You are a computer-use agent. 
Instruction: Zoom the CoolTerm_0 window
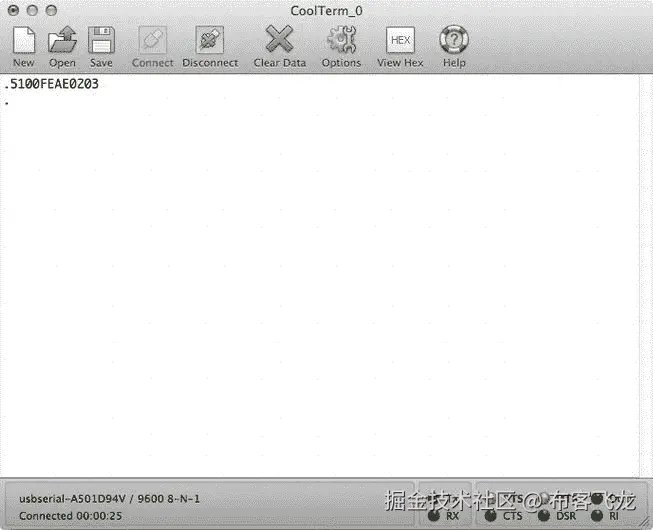click(51, 10)
